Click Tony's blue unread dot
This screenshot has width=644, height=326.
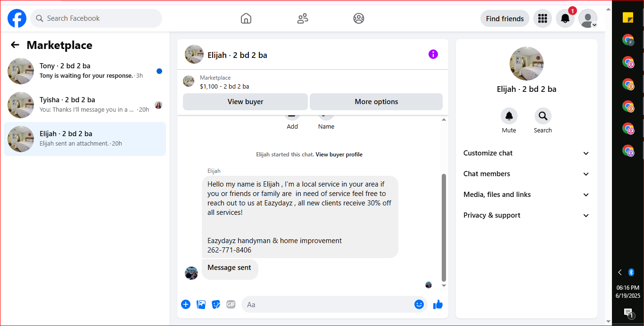pos(159,71)
